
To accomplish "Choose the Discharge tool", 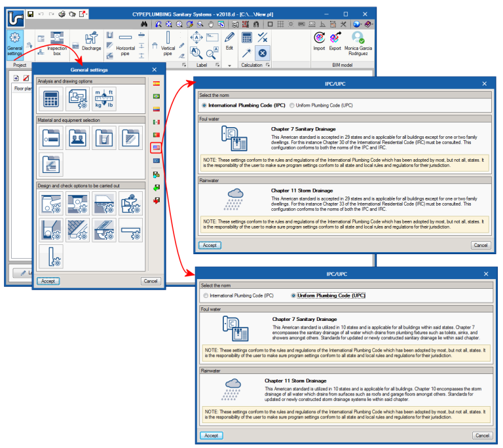I will pyautogui.click(x=92, y=41).
